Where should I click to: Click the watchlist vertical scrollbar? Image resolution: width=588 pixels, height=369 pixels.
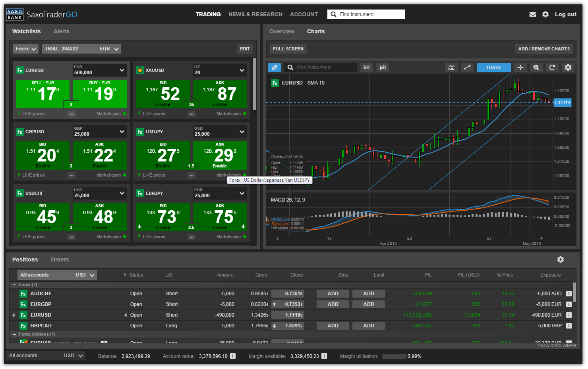tap(254, 85)
